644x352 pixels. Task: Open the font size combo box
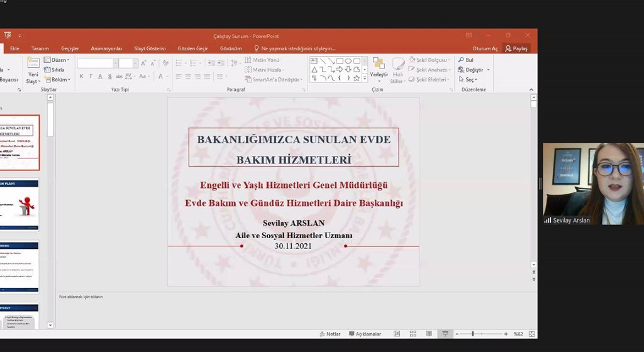pos(128,63)
